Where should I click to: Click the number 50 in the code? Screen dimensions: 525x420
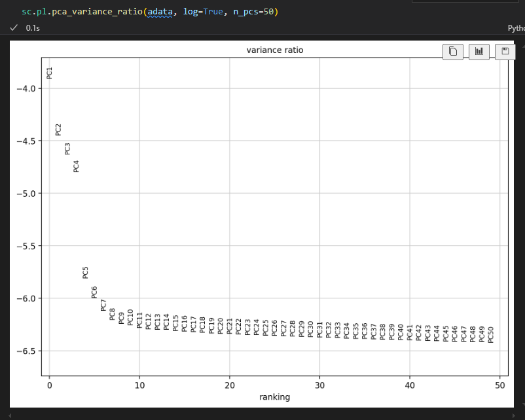(x=268, y=12)
